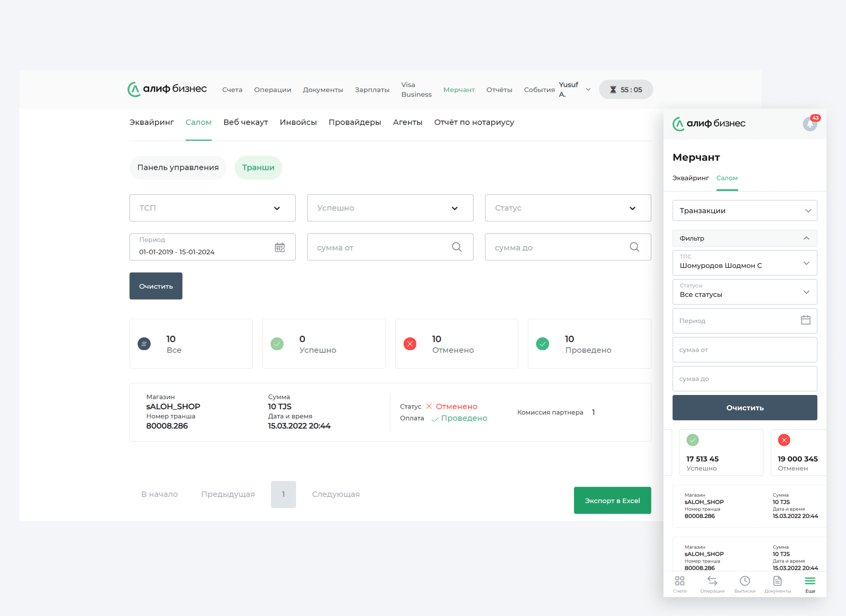Open Выписки in mobile bottom navigation

pos(745,584)
